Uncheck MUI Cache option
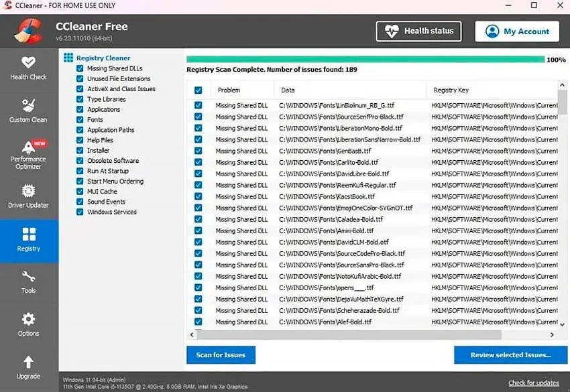 (x=80, y=192)
